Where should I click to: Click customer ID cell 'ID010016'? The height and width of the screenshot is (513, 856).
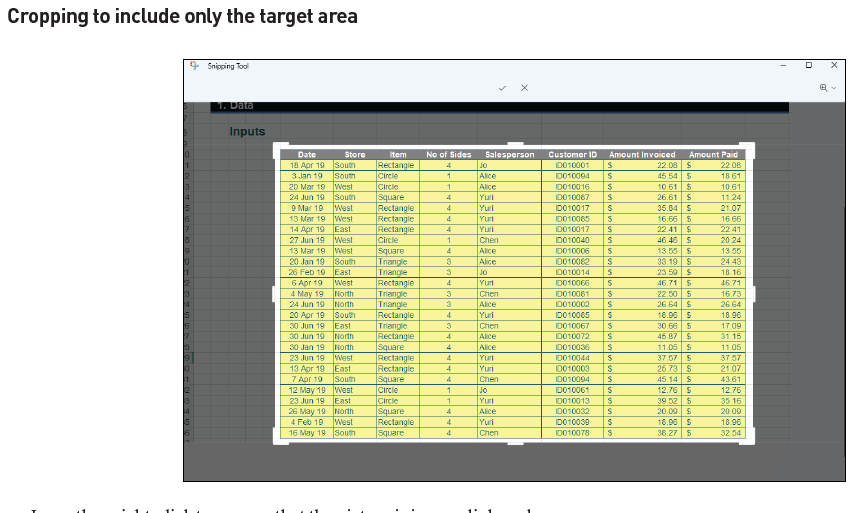tap(572, 187)
